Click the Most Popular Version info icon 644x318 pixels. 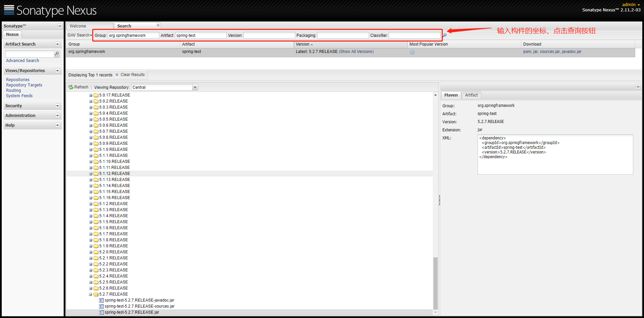tap(412, 52)
